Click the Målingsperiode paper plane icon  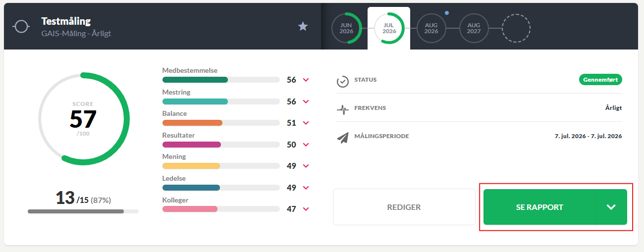(x=343, y=137)
